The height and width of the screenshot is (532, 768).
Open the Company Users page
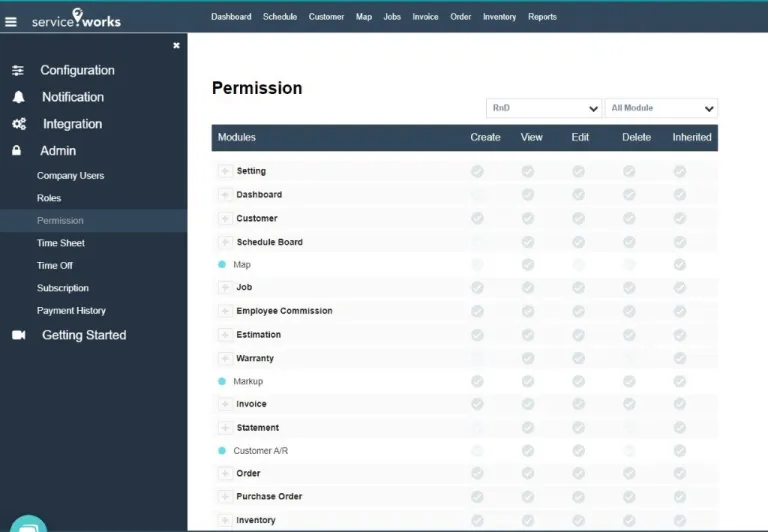[x=70, y=176]
